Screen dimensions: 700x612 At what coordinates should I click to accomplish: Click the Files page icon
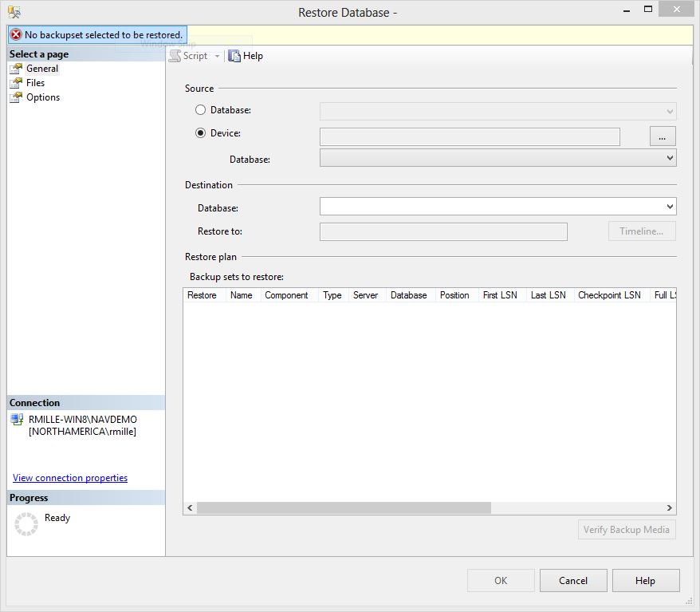[16, 83]
